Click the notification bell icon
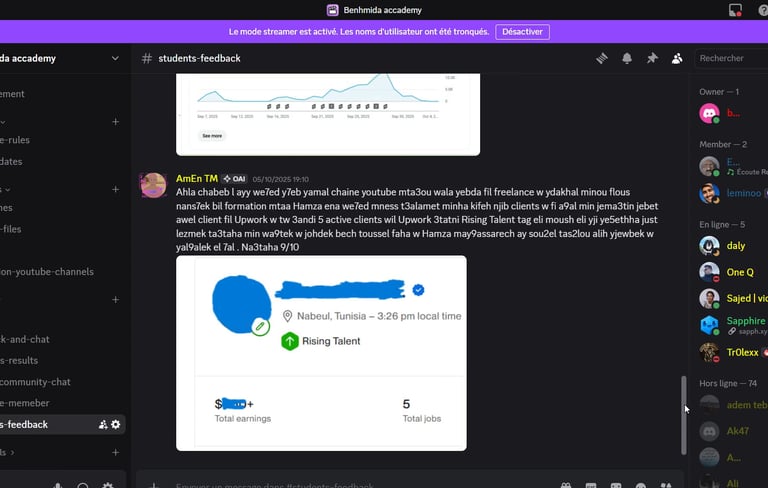The image size is (768, 488). (627, 58)
